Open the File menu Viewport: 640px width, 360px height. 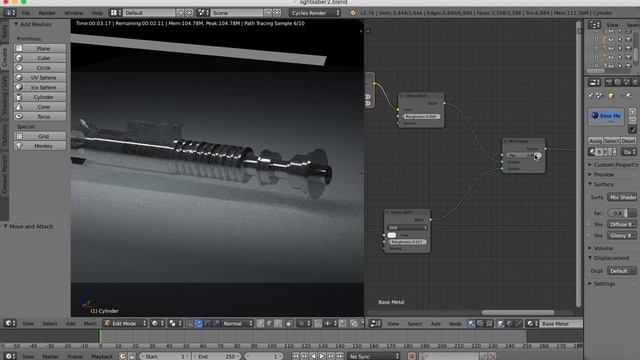coord(26,13)
